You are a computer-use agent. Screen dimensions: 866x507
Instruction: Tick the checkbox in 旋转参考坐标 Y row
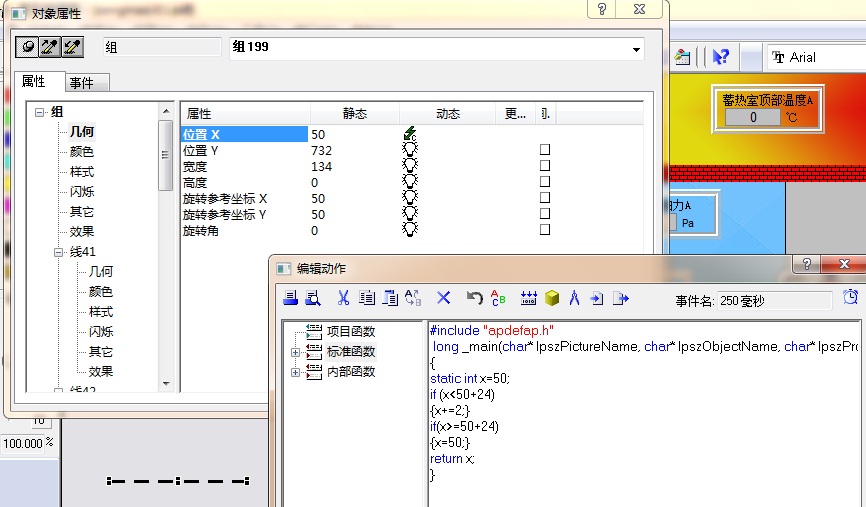click(545, 213)
